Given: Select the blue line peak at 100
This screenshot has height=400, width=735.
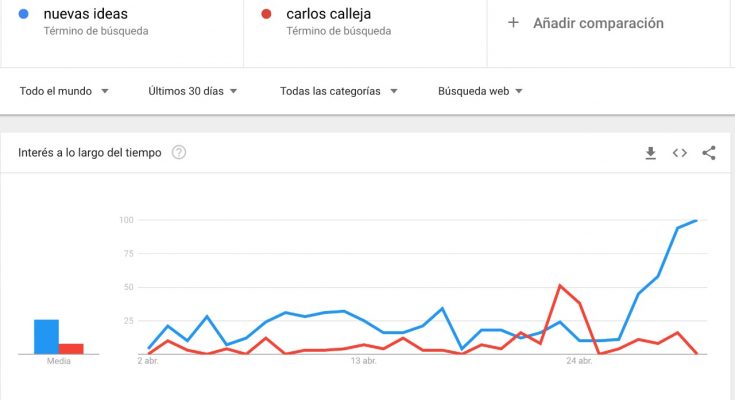Looking at the screenshot, I should pyautogui.click(x=696, y=220).
